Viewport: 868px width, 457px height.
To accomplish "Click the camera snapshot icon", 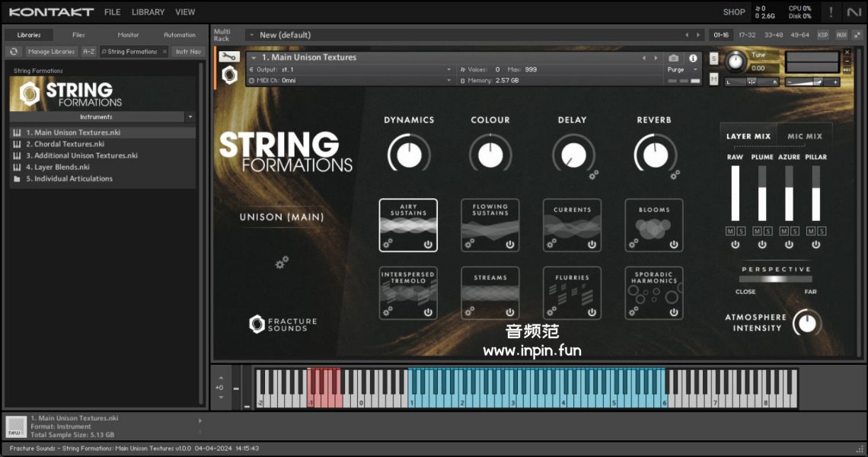I will 673,58.
